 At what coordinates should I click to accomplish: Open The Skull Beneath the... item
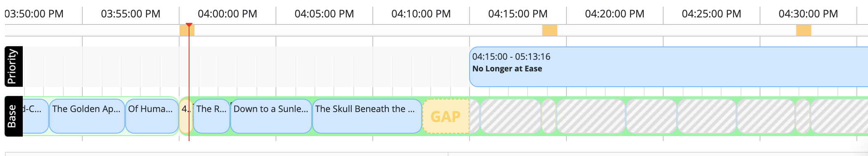coord(367,116)
